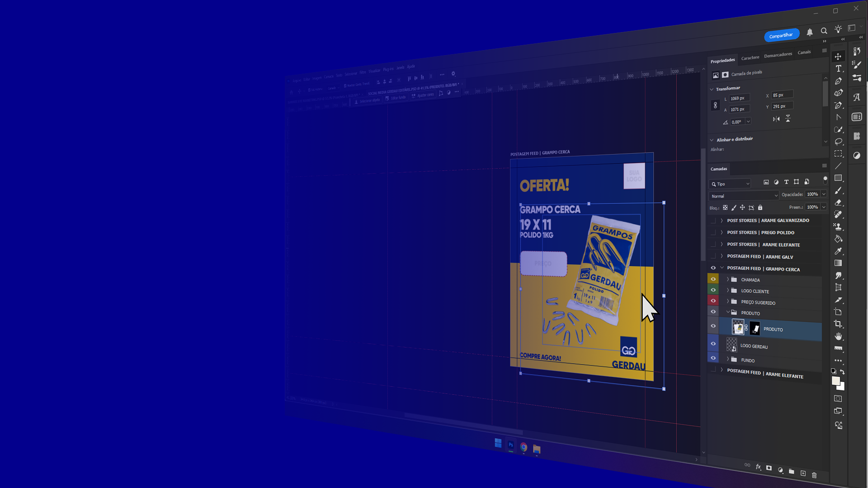The height and width of the screenshot is (488, 868).
Task: Open the Normal blend mode dropdown
Action: coord(744,196)
